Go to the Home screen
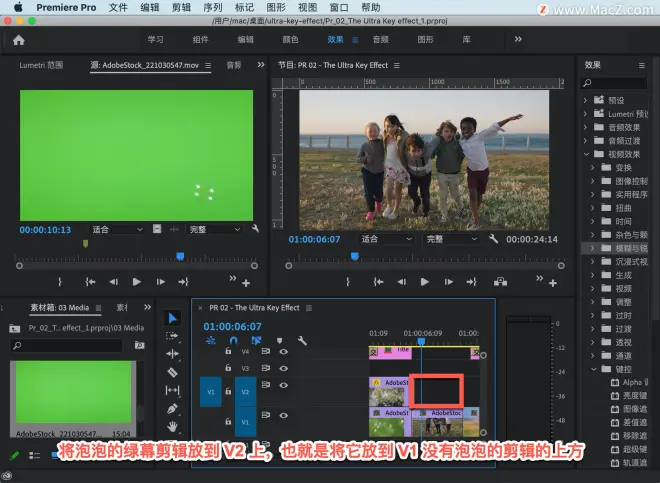The height and width of the screenshot is (483, 660). 19,40
